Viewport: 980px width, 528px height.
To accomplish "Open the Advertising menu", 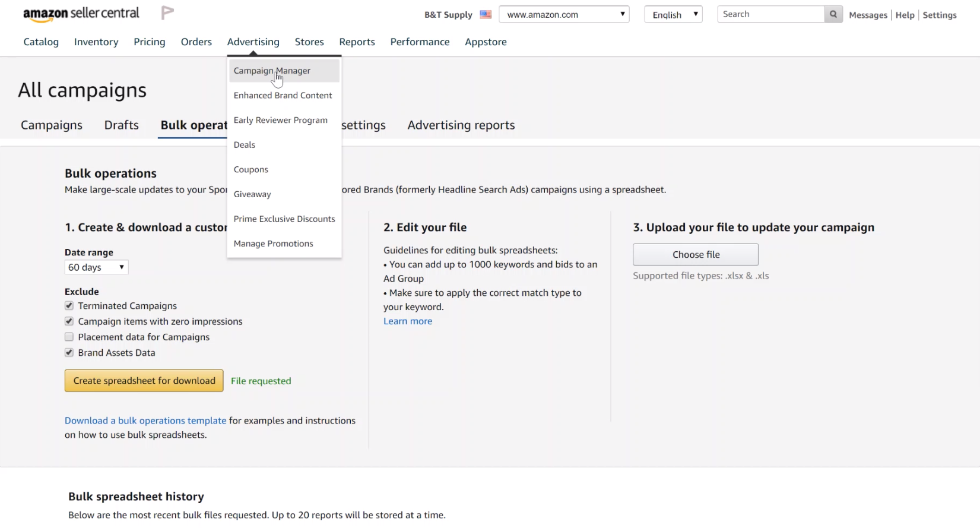I will tap(253, 42).
